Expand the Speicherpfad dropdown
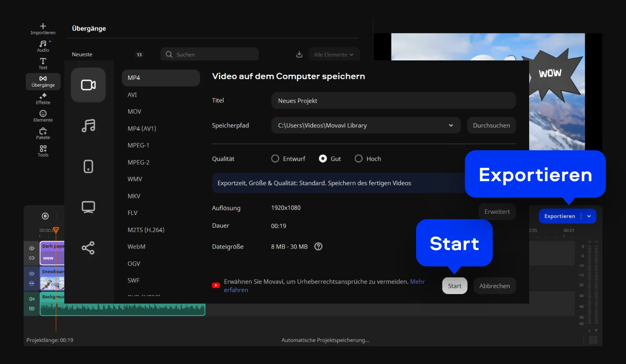Screen dimensions: 626x364 451,125
